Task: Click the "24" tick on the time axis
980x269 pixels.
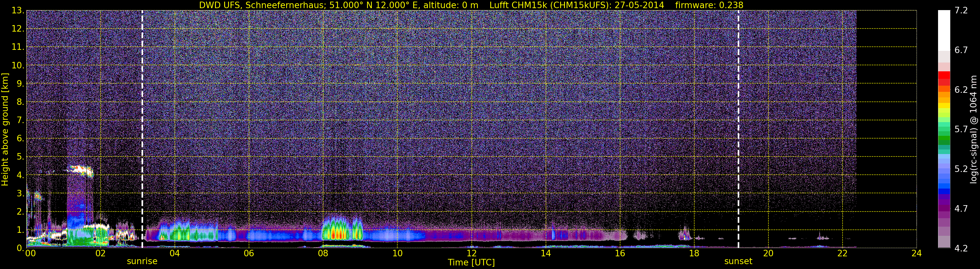Action: click(x=917, y=253)
